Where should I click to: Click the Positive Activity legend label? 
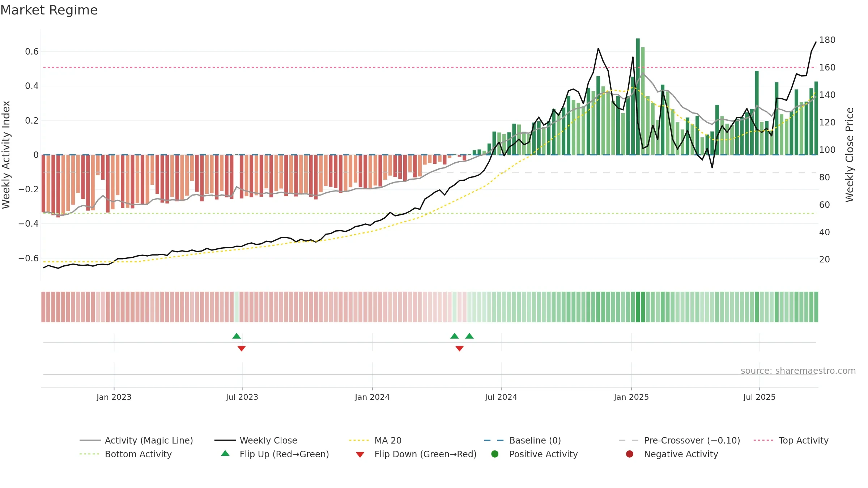coord(543,454)
